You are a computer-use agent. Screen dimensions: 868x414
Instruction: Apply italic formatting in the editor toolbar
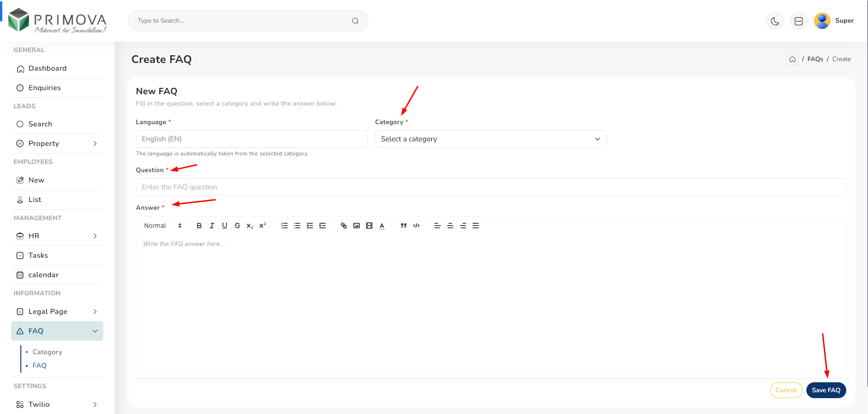(212, 226)
